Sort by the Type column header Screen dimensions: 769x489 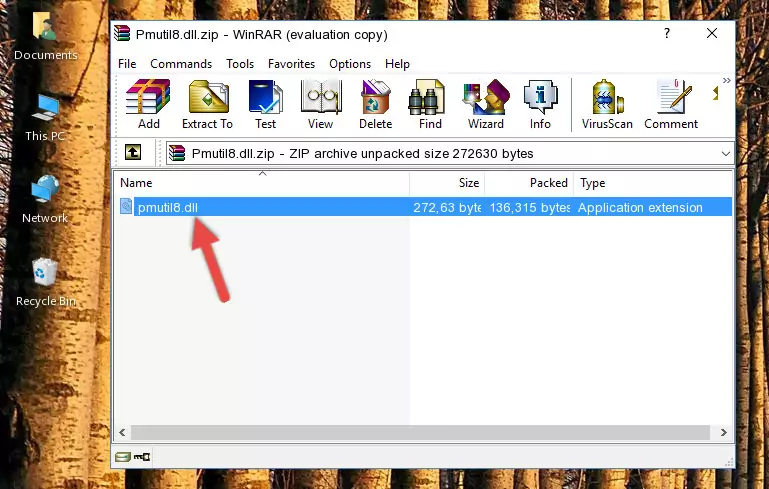[653, 182]
